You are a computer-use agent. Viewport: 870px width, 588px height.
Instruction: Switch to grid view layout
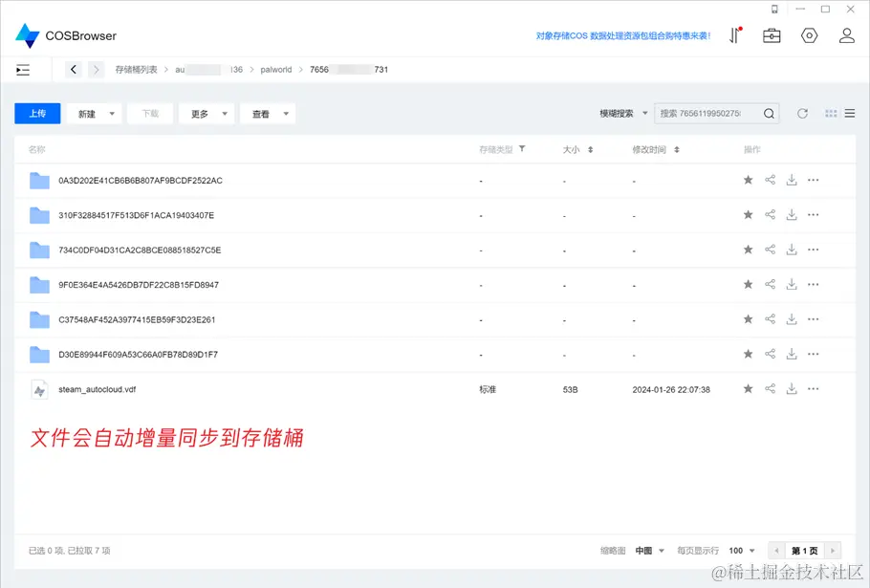830,113
